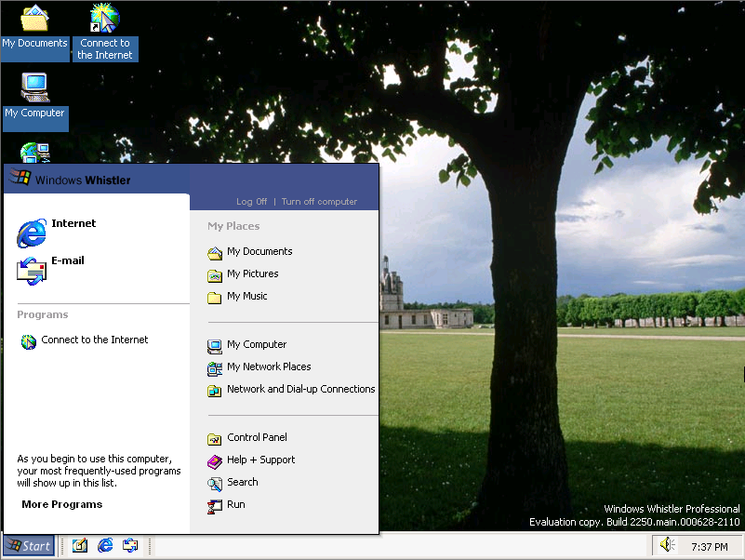Select the My Documents desktop label text
Screen dimensions: 745x560
[34, 44]
